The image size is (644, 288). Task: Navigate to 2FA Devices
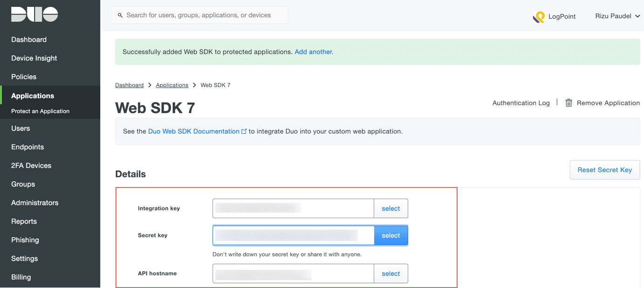[x=31, y=166]
